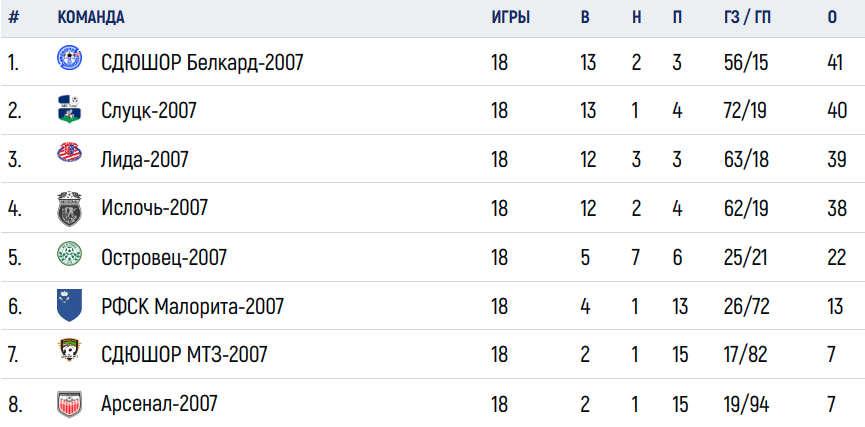
Task: Click the СДЮШОР МТЗ-2007 team logo
Action: click(70, 350)
